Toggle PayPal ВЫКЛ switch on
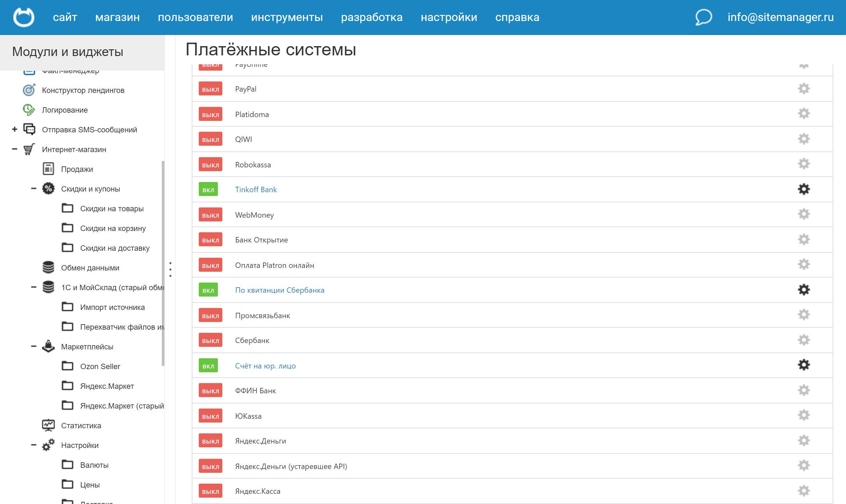The image size is (846, 504). (x=211, y=89)
